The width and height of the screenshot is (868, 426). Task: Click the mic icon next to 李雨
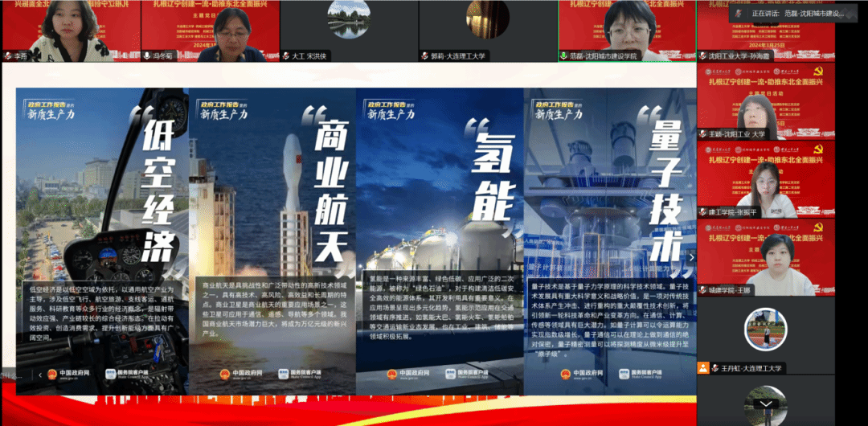point(7,56)
